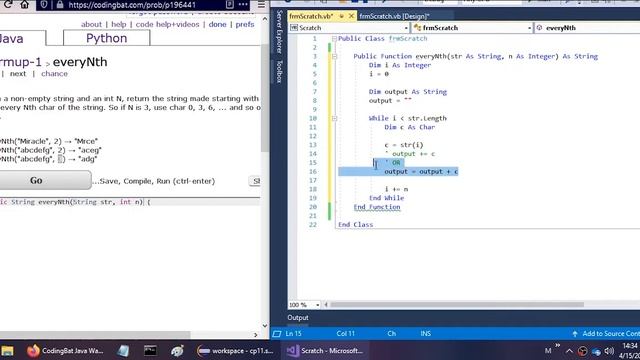Collapse everyNth function region
Viewport: 640px width, 360px height.
point(334,56)
